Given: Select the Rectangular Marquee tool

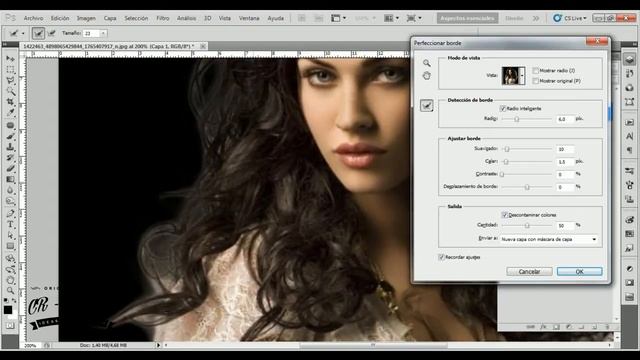Looking at the screenshot, I should pos(10,70).
